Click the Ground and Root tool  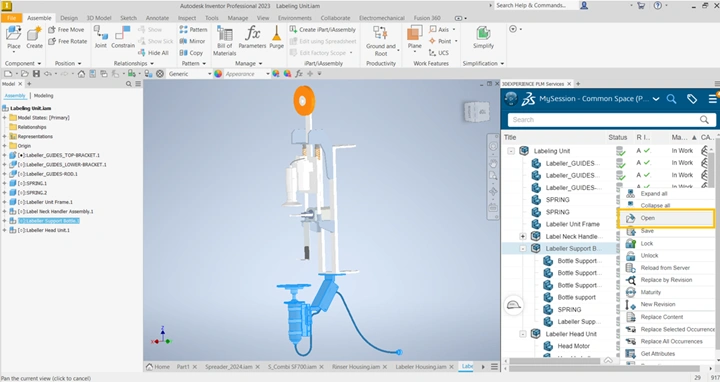pyautogui.click(x=381, y=40)
